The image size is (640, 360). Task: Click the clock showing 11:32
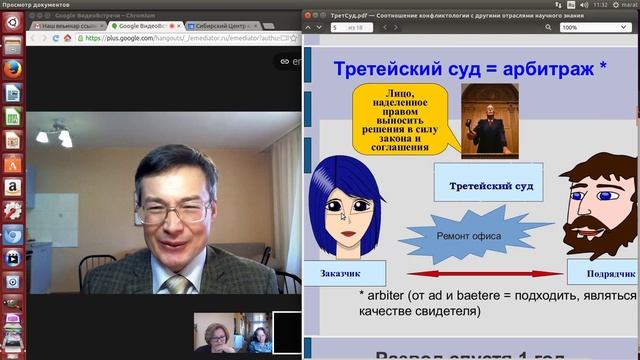click(x=600, y=5)
